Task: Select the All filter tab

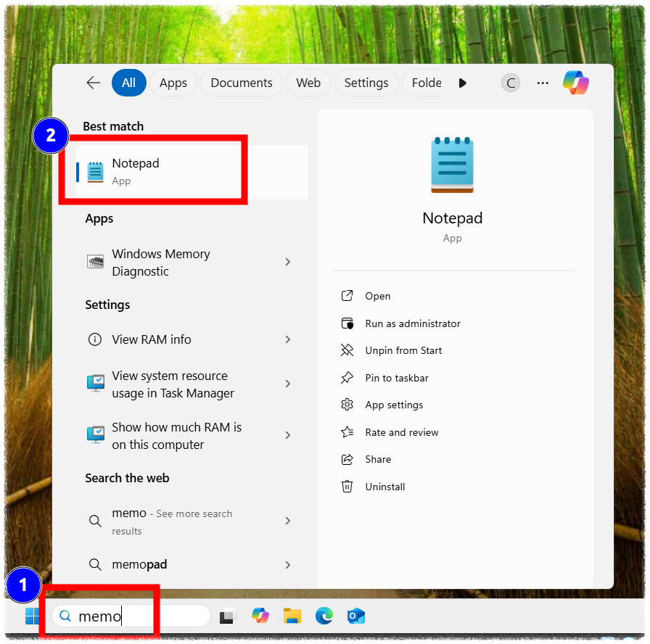Action: pyautogui.click(x=129, y=83)
